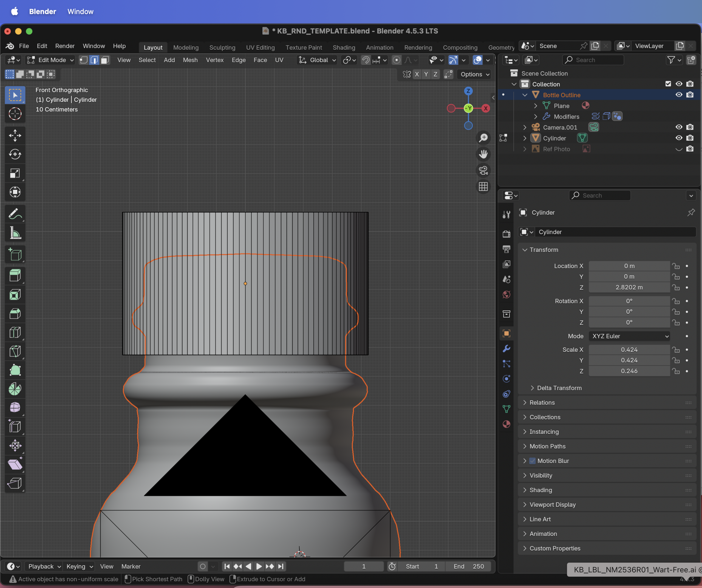The height and width of the screenshot is (588, 702).
Task: Select the Extrude Region tool
Action: [x=15, y=275]
